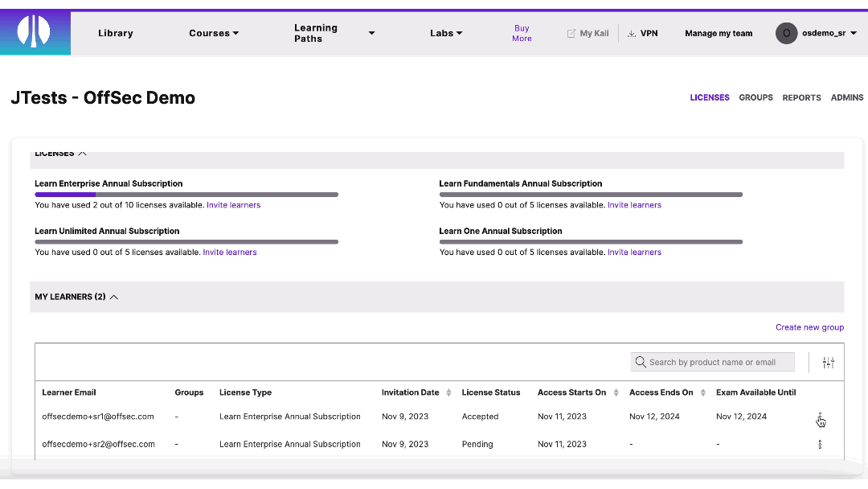The height and width of the screenshot is (489, 868).
Task: Open the Courses dropdown menu
Action: pos(213,33)
